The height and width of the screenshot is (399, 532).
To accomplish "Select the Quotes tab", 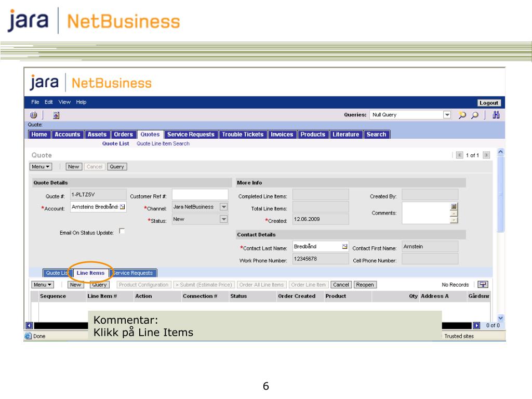I will (150, 135).
